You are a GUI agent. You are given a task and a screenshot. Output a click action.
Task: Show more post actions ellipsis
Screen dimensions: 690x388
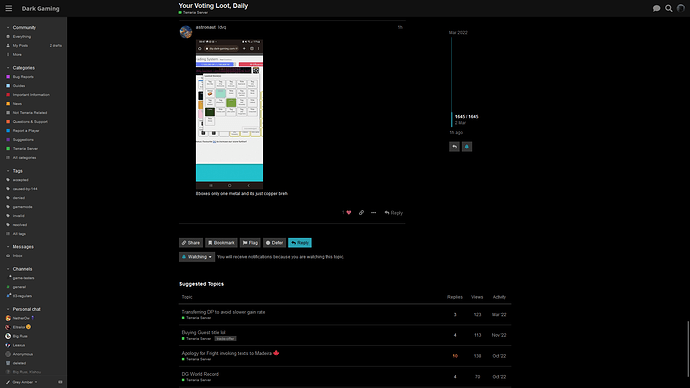click(x=374, y=212)
